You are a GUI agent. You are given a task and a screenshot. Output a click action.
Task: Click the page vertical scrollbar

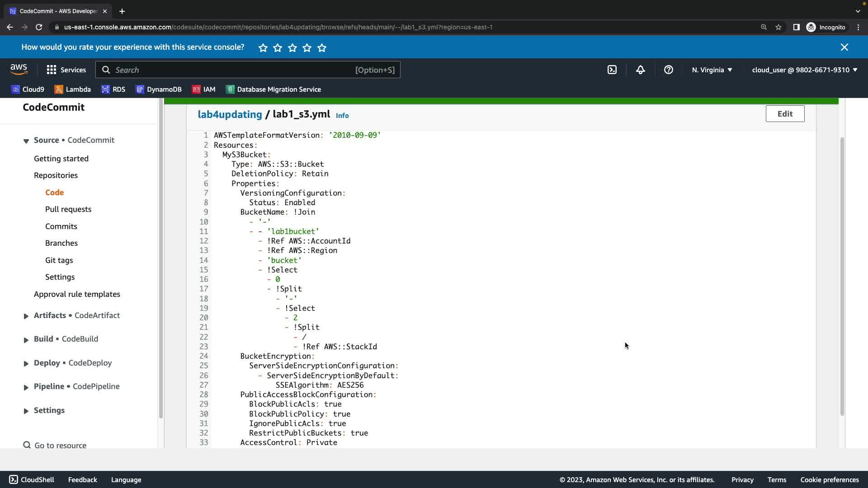click(841, 276)
